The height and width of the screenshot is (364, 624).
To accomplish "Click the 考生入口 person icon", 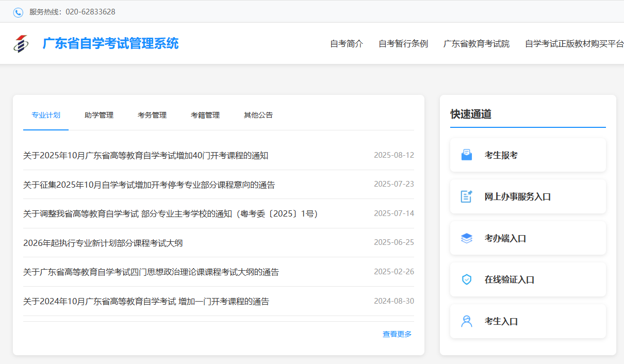I will tap(466, 321).
